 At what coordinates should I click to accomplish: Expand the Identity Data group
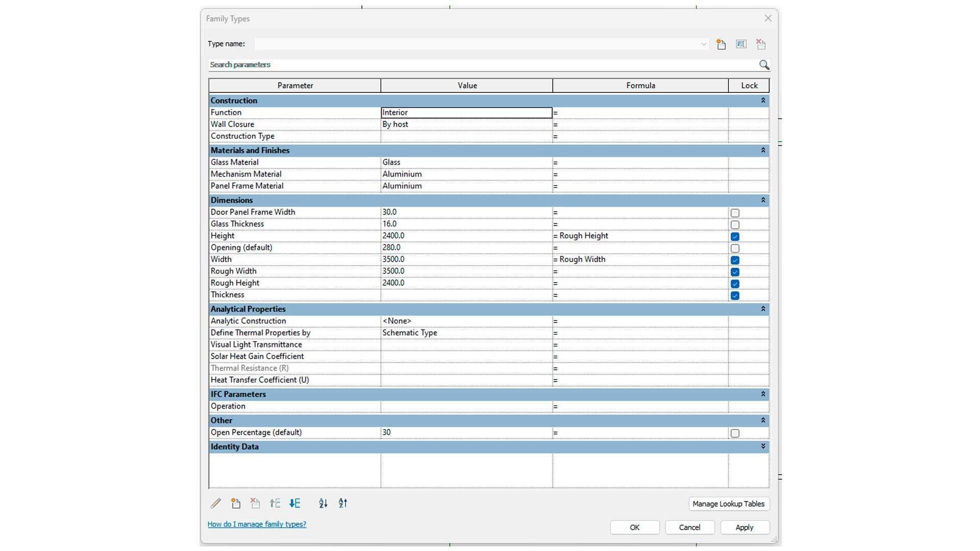click(x=763, y=446)
